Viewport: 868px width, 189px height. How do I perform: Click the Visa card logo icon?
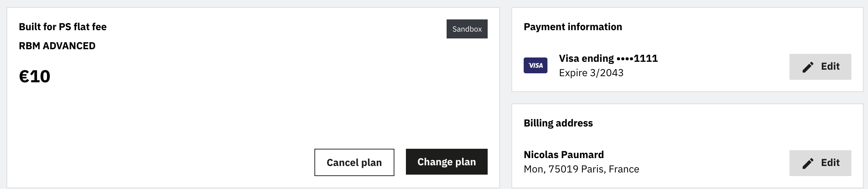pos(535,65)
